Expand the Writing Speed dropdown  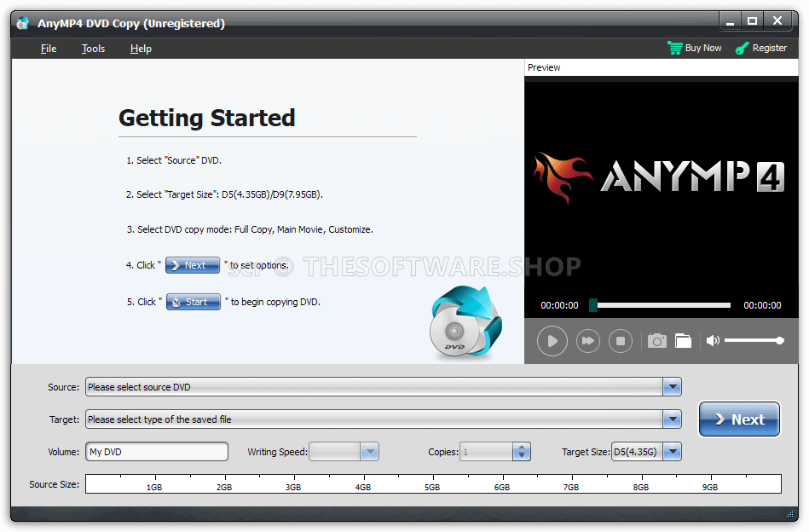click(370, 451)
